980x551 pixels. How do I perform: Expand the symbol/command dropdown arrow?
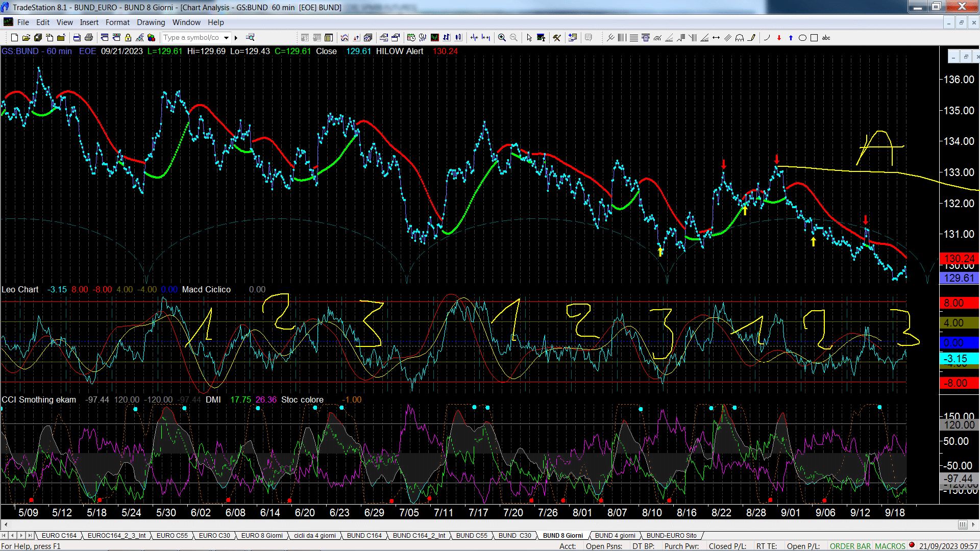[x=226, y=38]
